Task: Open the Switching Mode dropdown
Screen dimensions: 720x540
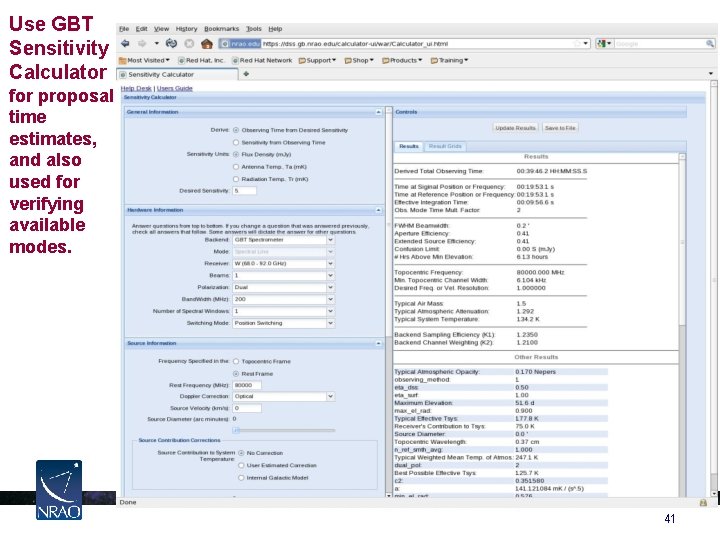Action: pos(283,323)
